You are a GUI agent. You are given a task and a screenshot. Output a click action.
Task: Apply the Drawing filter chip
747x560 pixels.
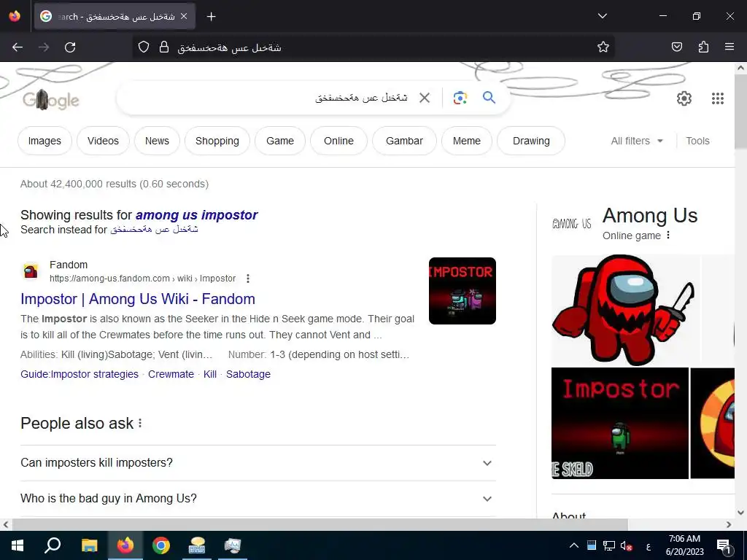click(x=531, y=141)
